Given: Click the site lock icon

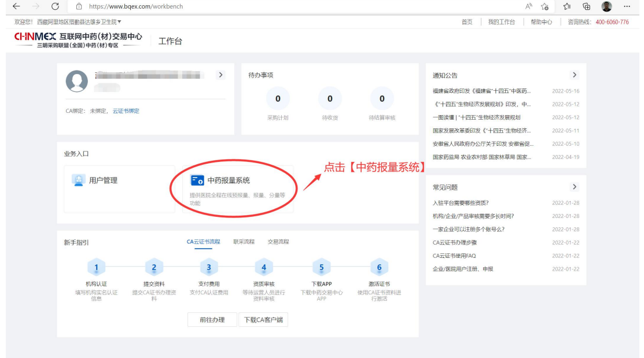Looking at the screenshot, I should [79, 6].
